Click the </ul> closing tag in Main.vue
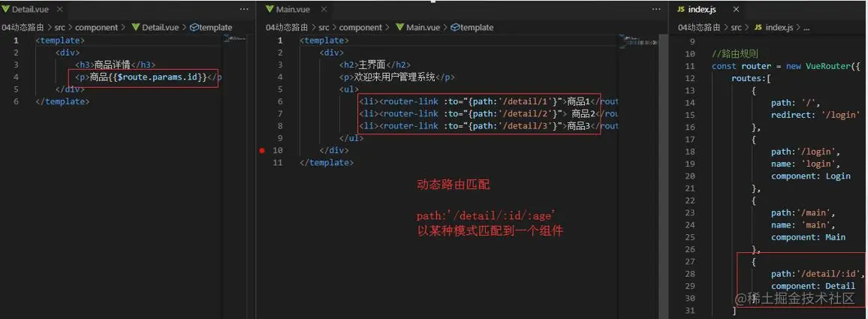 pyautogui.click(x=351, y=138)
